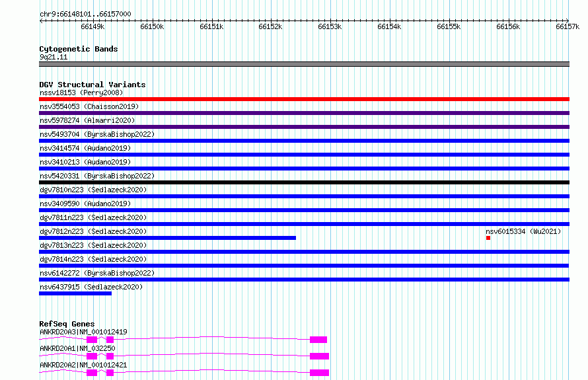Click the blue nsv6142272 variant bar

(304, 280)
